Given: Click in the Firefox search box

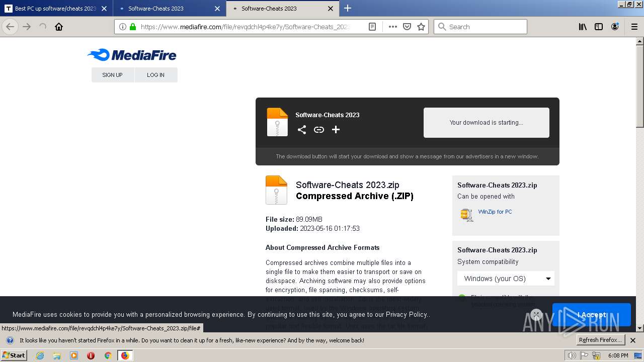Looking at the screenshot, I should [x=480, y=27].
